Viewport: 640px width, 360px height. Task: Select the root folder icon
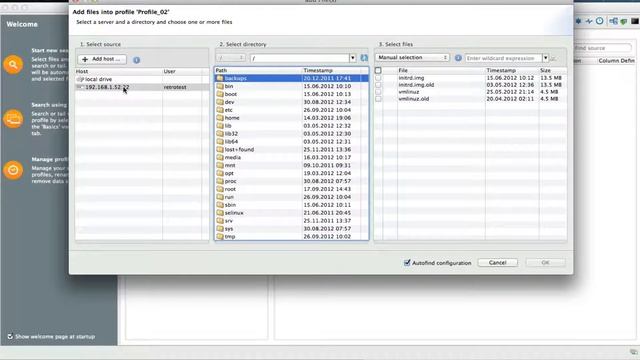click(x=220, y=189)
